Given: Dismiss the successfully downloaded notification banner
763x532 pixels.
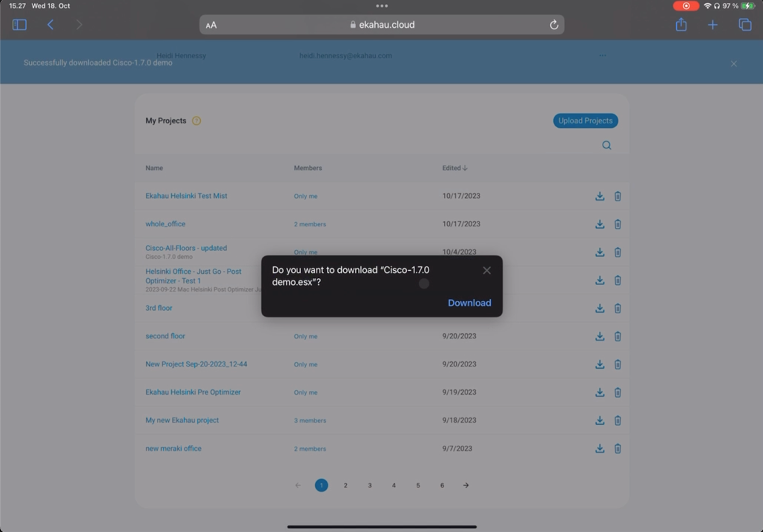Looking at the screenshot, I should pos(733,64).
